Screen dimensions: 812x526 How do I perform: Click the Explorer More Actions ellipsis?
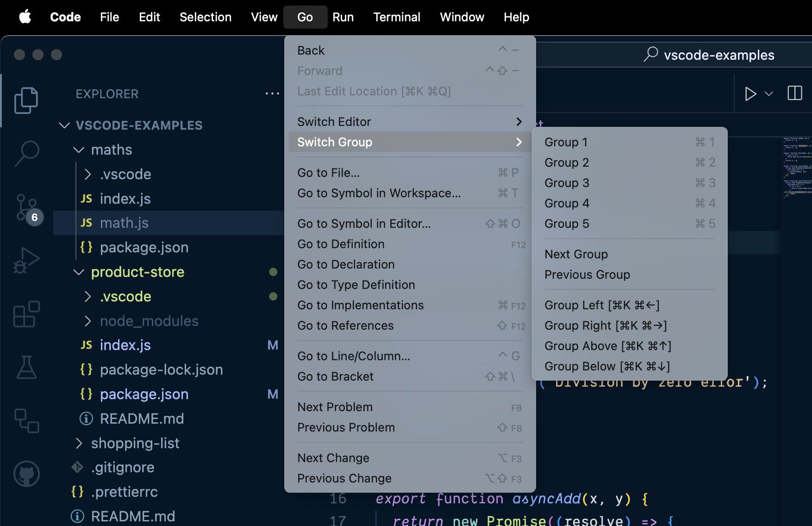click(x=273, y=94)
